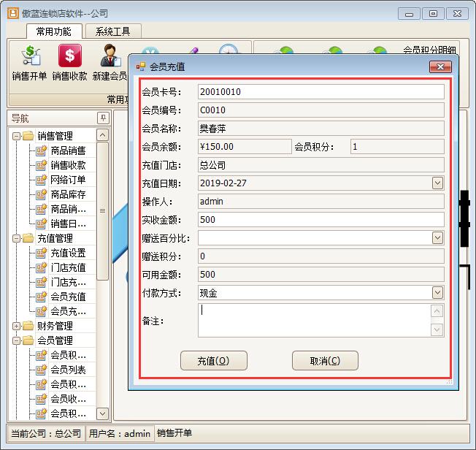Open the 赠送百分比 dropdown list

(x=437, y=237)
